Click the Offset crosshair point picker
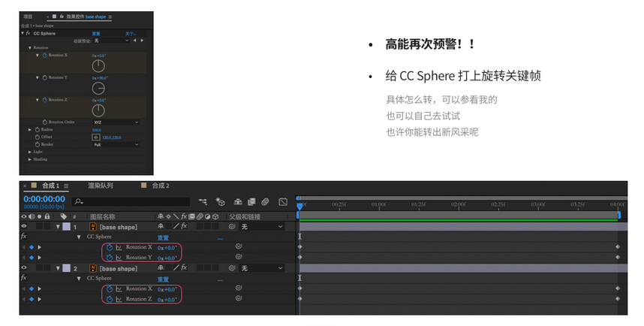This screenshot has height=326, width=644. click(95, 137)
